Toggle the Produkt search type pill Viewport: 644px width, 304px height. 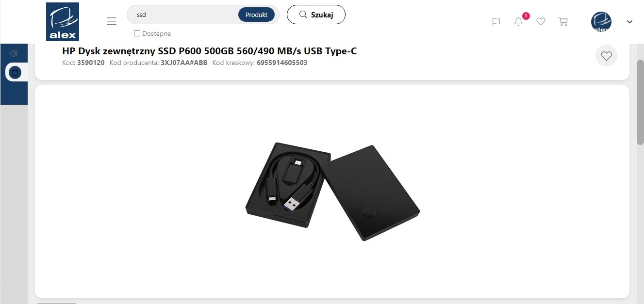click(256, 15)
